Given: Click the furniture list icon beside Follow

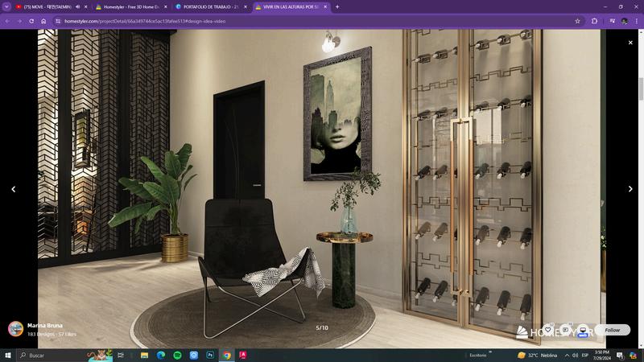Looking at the screenshot, I should click(x=583, y=330).
